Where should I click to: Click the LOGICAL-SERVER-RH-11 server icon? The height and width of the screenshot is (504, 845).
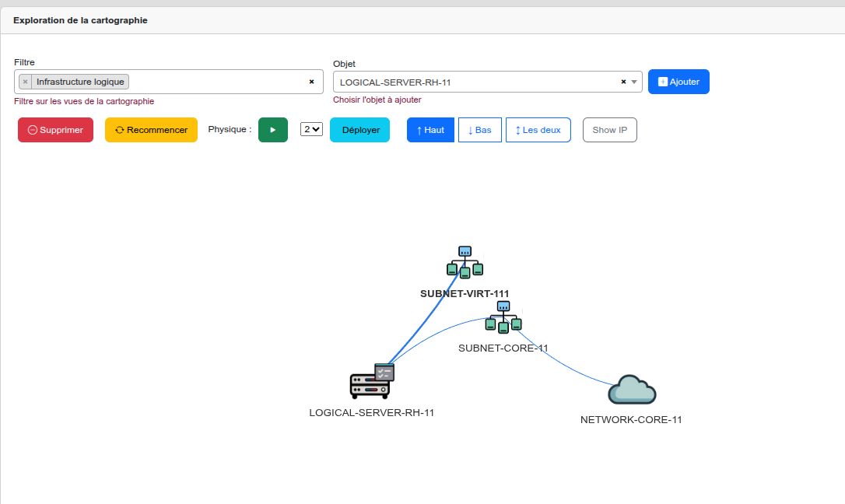pyautogui.click(x=371, y=381)
